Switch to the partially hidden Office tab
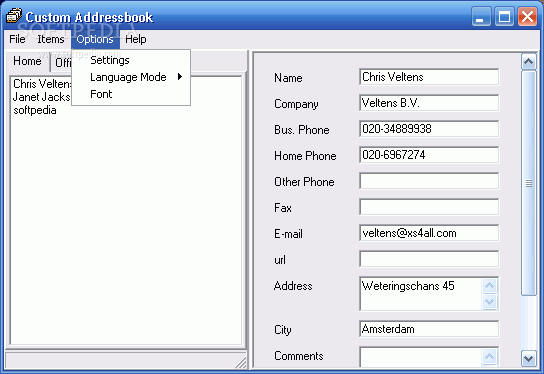Viewport: 544px width, 374px height. (x=62, y=63)
